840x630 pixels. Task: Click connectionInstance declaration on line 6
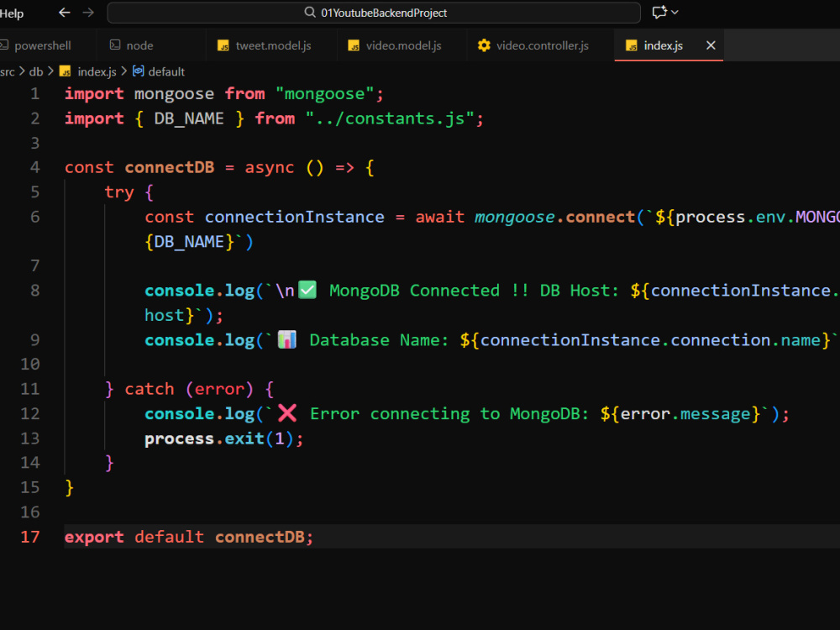[x=294, y=217]
